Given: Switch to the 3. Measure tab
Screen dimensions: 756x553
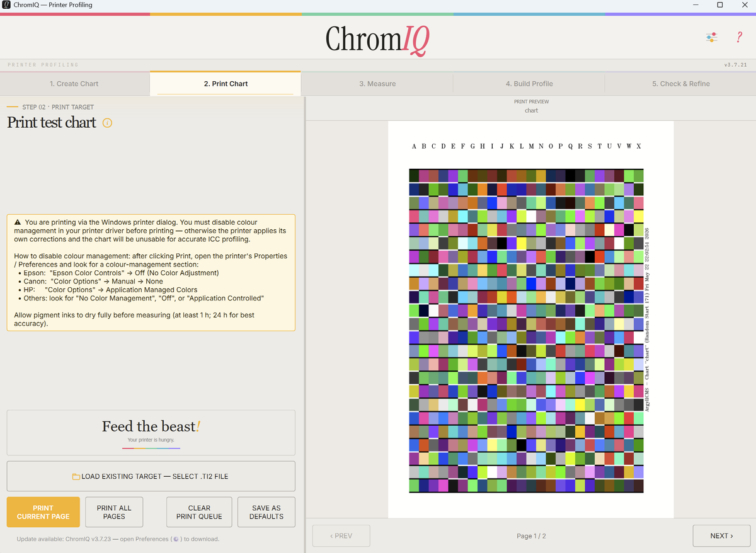Looking at the screenshot, I should click(x=377, y=84).
